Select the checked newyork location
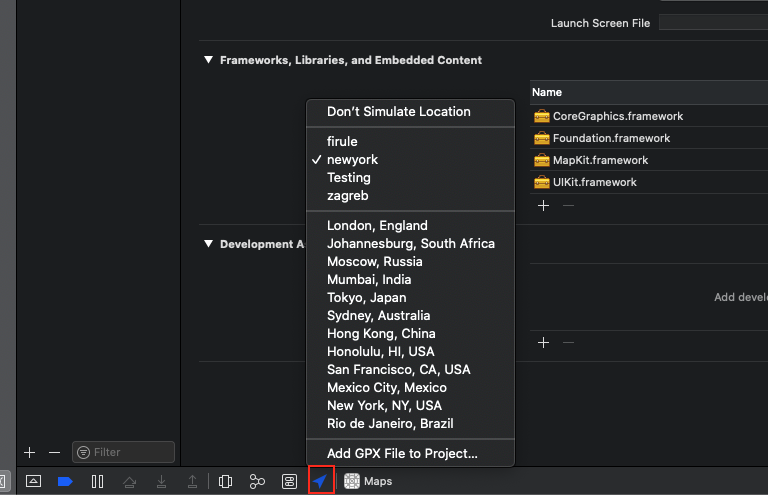The height and width of the screenshot is (495, 768). (352, 159)
